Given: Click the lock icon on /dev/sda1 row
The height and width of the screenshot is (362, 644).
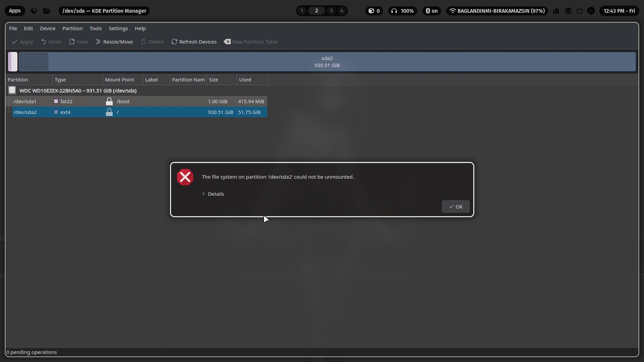Looking at the screenshot, I should pyautogui.click(x=109, y=101).
